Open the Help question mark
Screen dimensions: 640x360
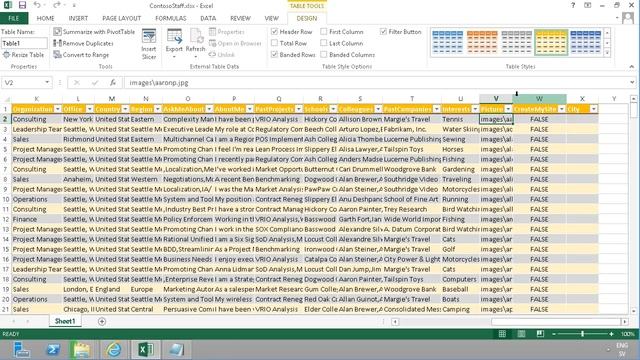coord(573,5)
